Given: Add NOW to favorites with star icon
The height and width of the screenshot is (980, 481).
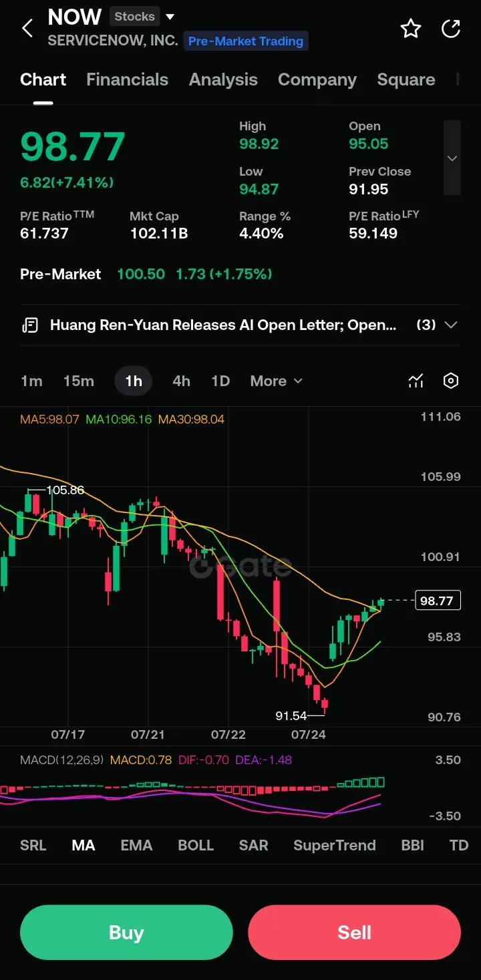Looking at the screenshot, I should [410, 28].
